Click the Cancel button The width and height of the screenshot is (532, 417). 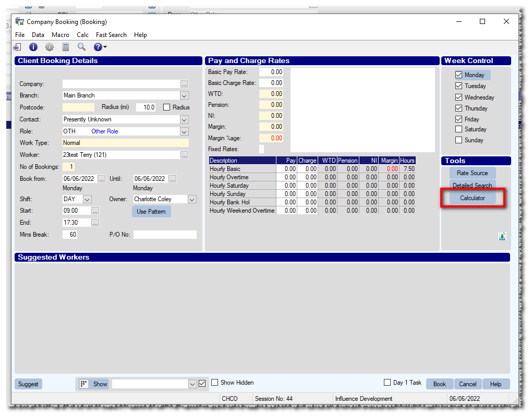(x=467, y=384)
